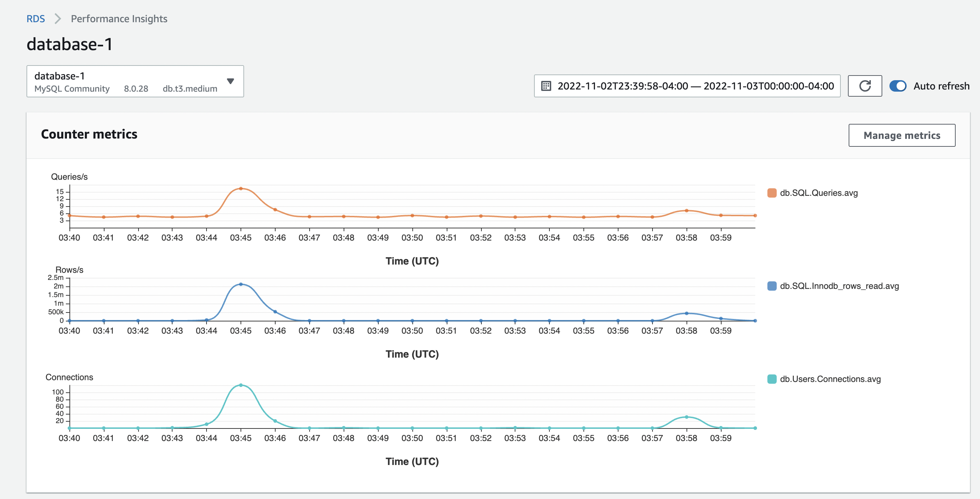The image size is (980, 499).
Task: Click orange db.SQL.Queries.avg legend swatch
Action: [772, 193]
